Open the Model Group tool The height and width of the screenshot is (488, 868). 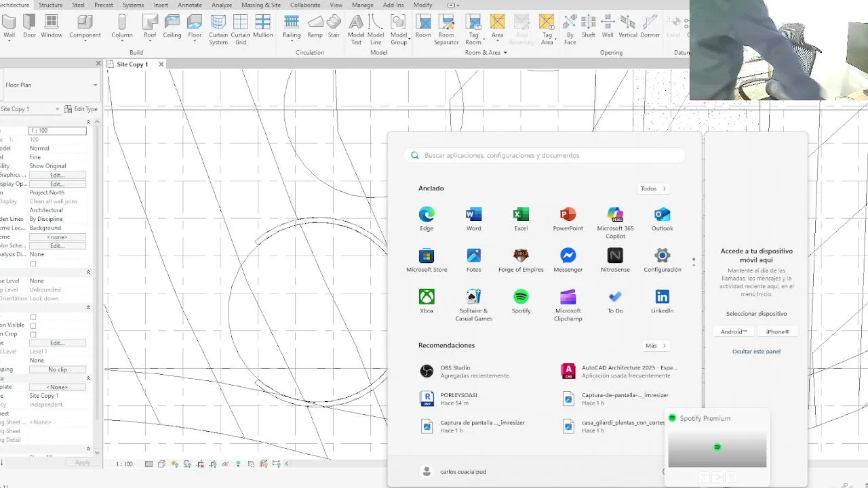(399, 30)
